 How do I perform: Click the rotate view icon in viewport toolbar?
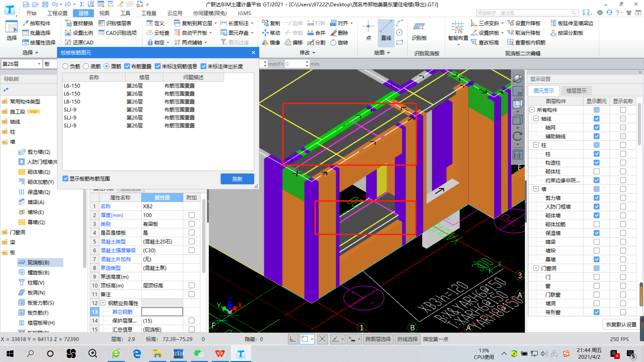coord(518,136)
